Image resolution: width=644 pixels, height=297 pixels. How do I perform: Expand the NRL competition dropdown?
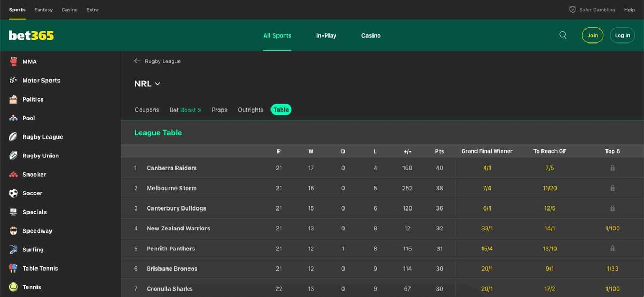148,84
